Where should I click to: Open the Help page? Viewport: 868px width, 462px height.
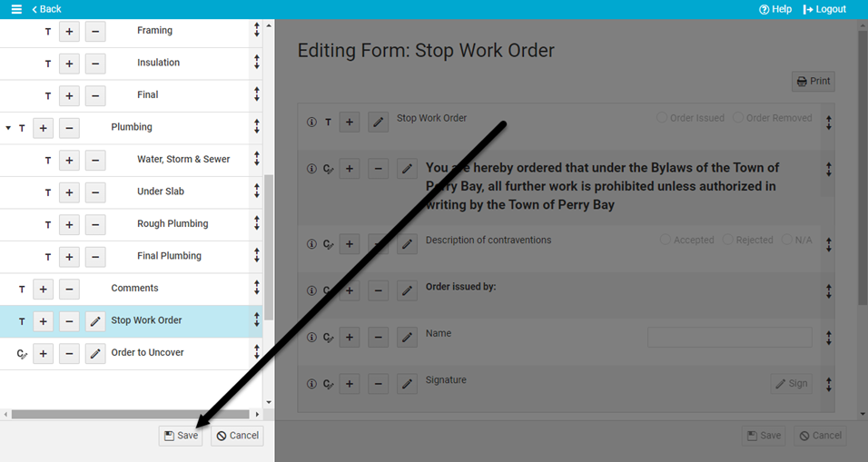pyautogui.click(x=775, y=9)
